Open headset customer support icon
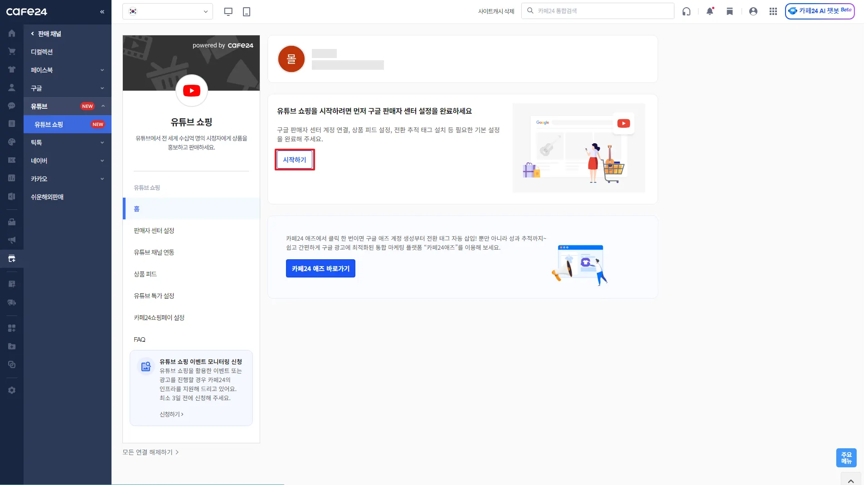 tap(687, 11)
